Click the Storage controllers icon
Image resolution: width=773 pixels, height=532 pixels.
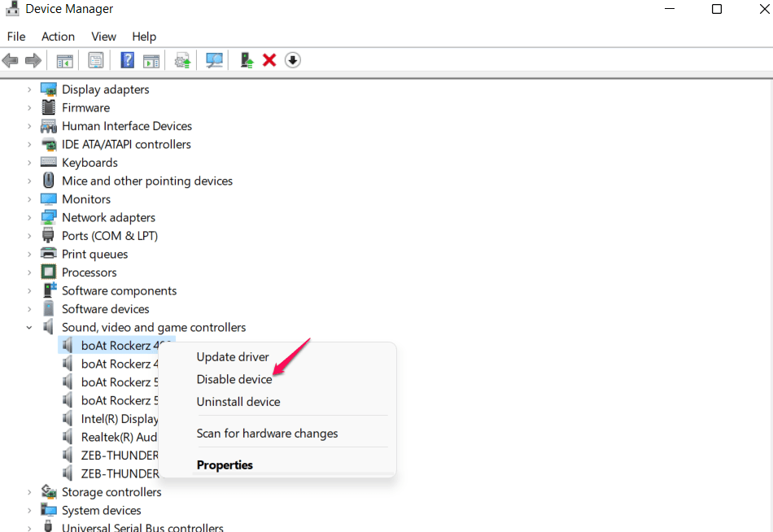(x=48, y=491)
